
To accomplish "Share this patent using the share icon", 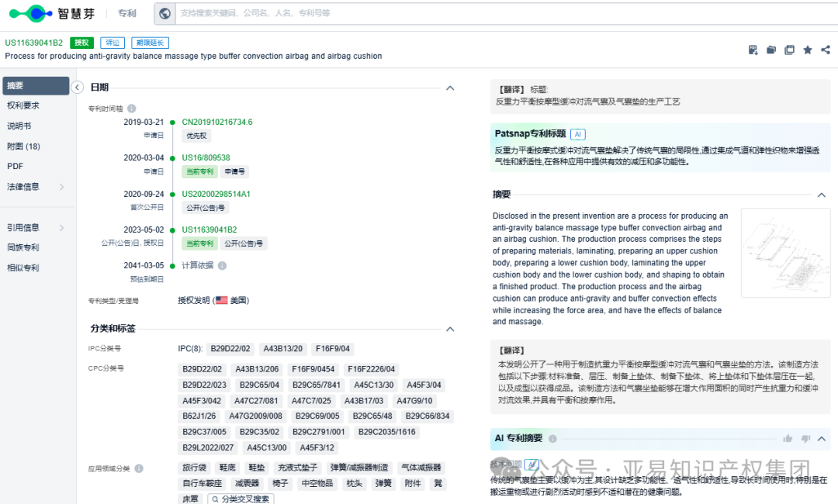I will [825, 49].
